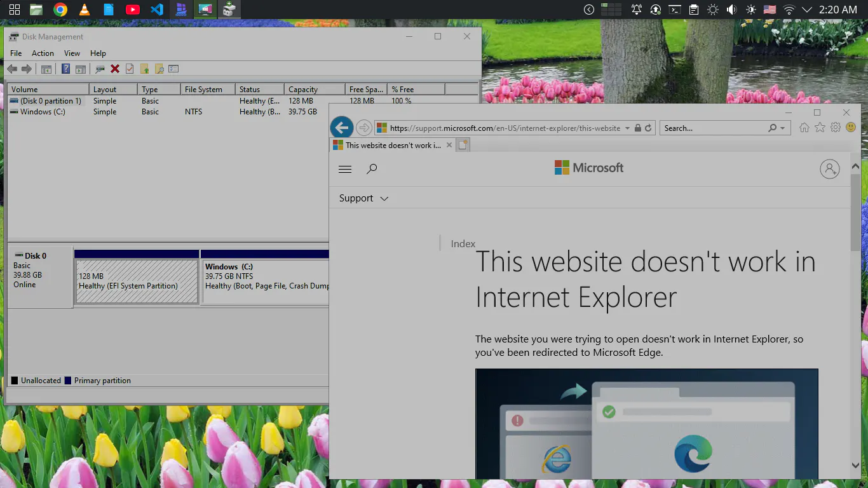Open Favorites star in Internet Explorer
Screen dimensions: 868x488
[820, 128]
